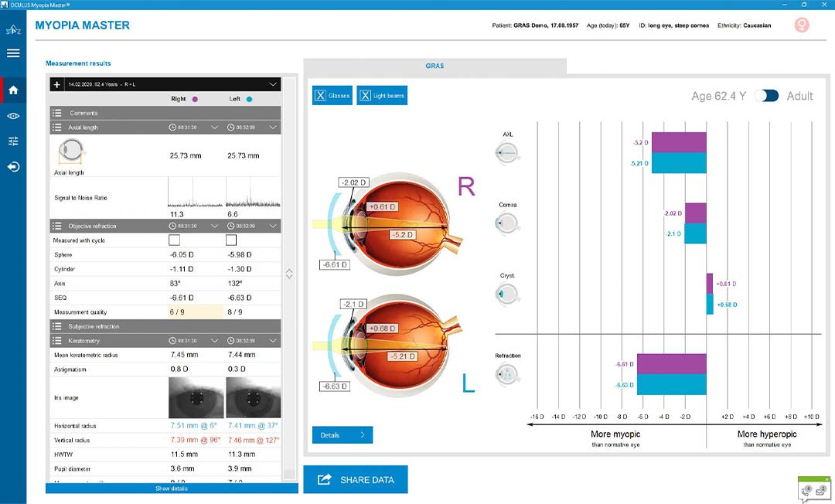Click the left eye iris image thumbnail

253,397
